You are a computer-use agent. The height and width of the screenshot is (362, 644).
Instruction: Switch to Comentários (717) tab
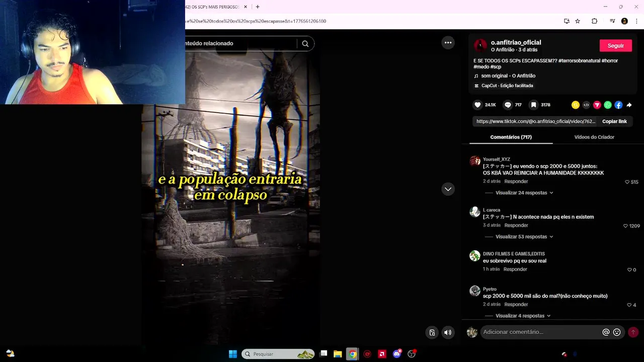(511, 137)
